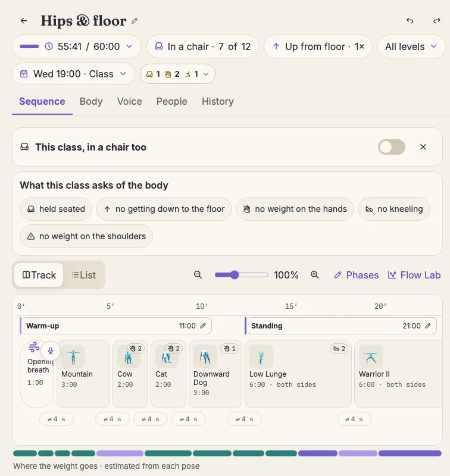This screenshot has width=450, height=476.
Task: Adjust the timeline zoom slider
Action: click(242, 275)
